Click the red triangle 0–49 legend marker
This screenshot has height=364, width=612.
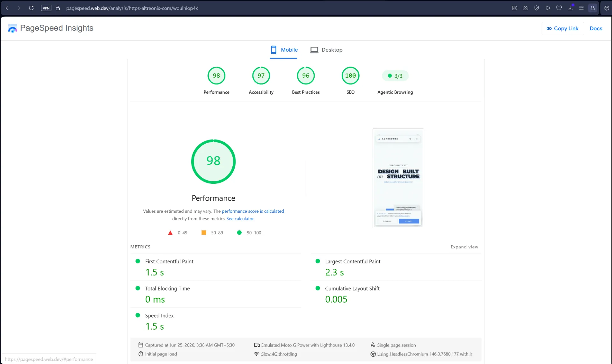click(170, 233)
